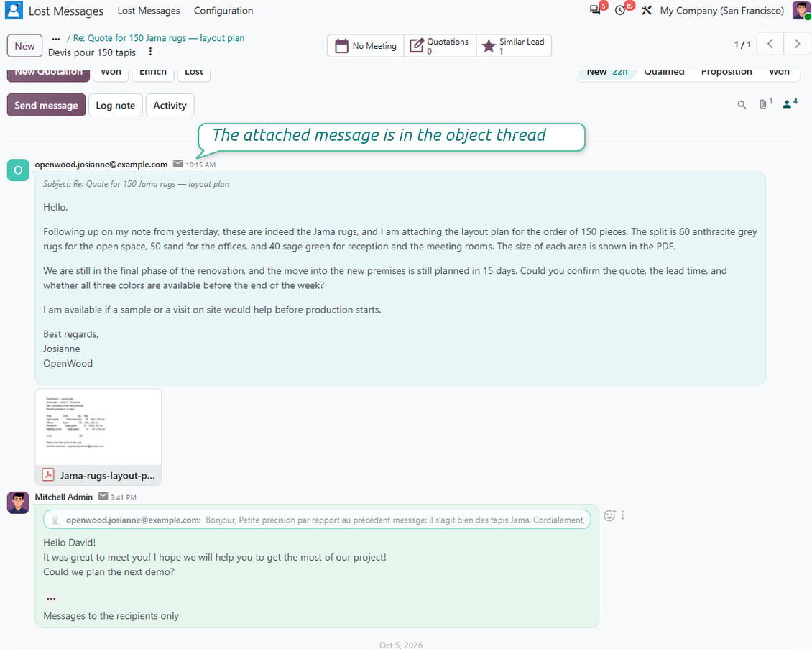Open the Lost Messages menu item
The image size is (812, 649).
[x=149, y=11]
